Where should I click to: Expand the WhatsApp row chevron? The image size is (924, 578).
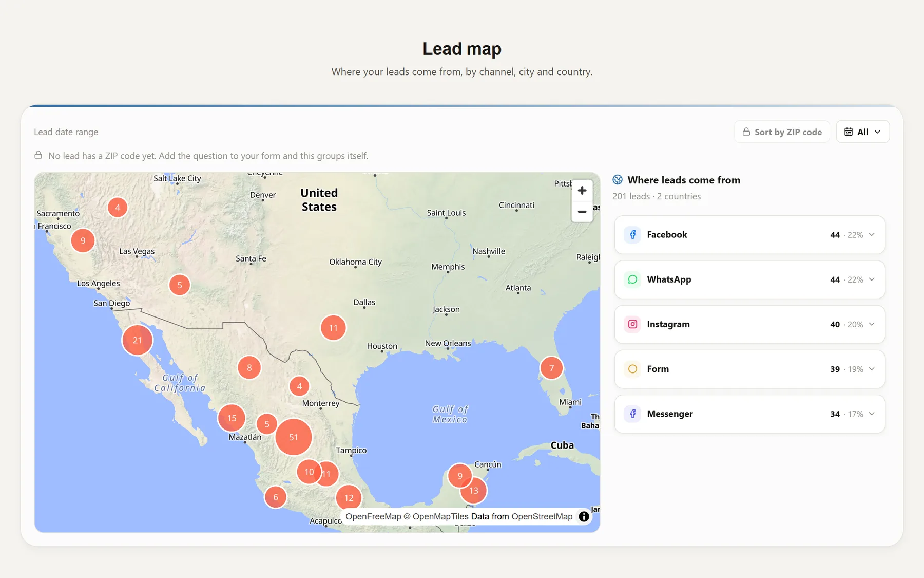tap(872, 279)
